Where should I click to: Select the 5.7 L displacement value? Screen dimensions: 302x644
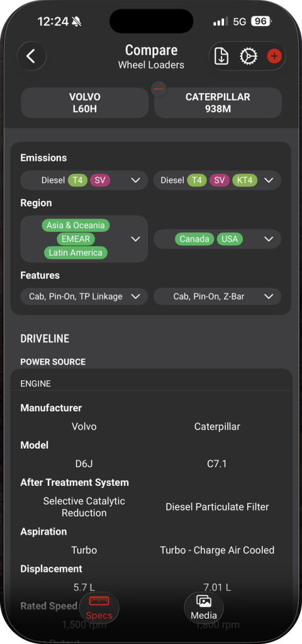pos(84,587)
